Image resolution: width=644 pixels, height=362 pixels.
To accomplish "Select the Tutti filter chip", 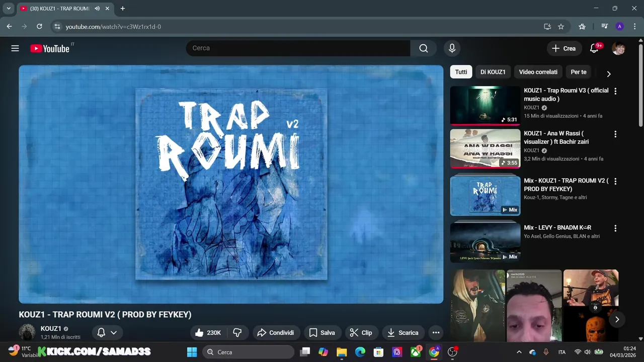I will tap(461, 72).
